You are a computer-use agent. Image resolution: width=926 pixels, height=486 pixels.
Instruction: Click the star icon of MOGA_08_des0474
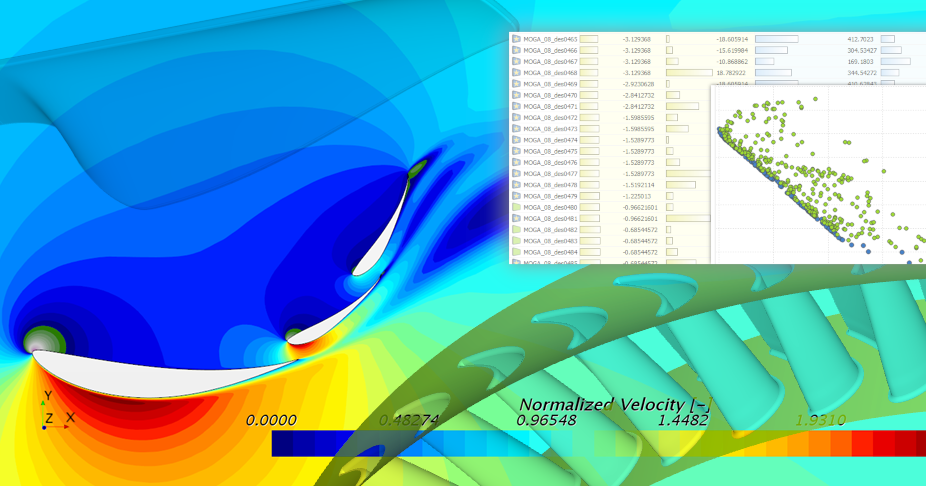click(x=516, y=140)
